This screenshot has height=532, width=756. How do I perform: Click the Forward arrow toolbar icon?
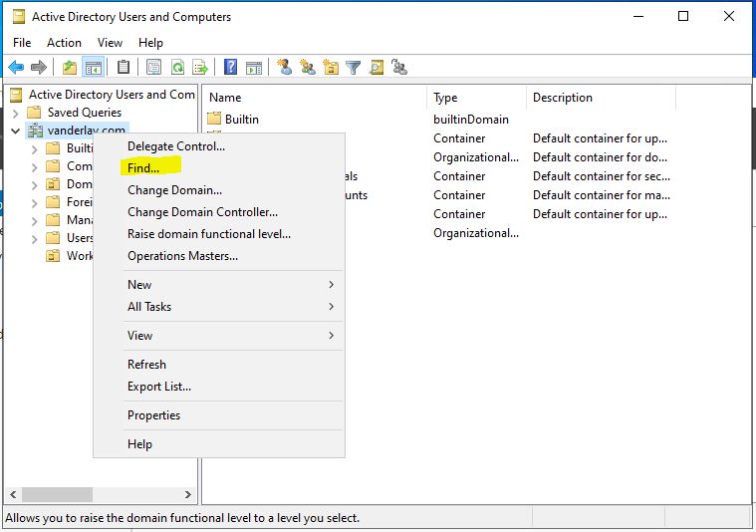click(x=39, y=67)
